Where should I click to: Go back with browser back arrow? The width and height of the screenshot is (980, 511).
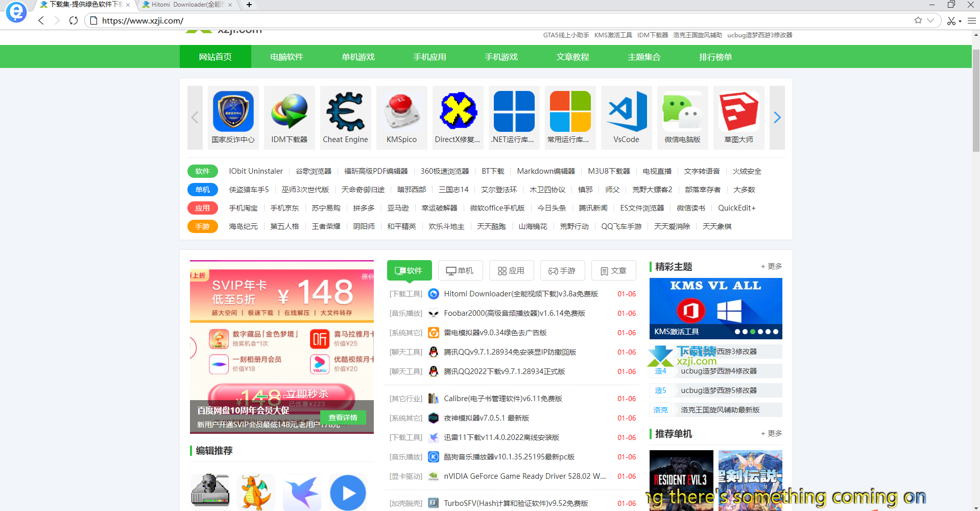[x=41, y=20]
